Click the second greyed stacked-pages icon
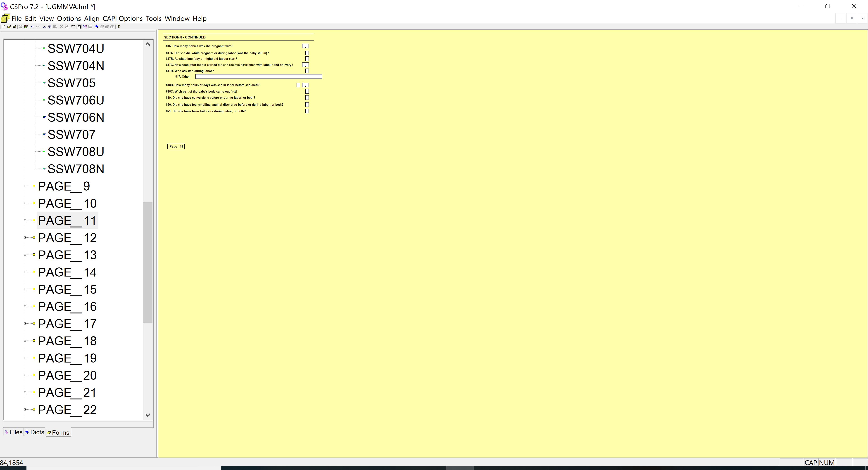 point(107,27)
